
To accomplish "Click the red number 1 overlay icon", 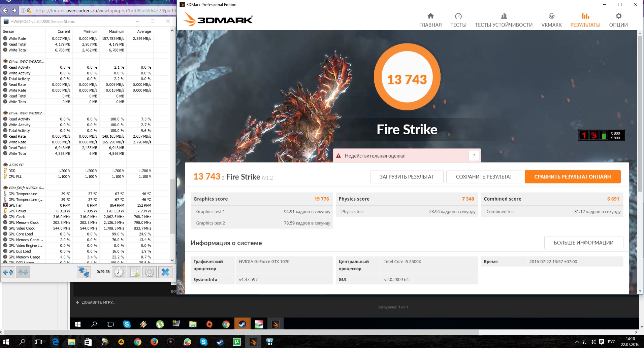I will (x=584, y=135).
